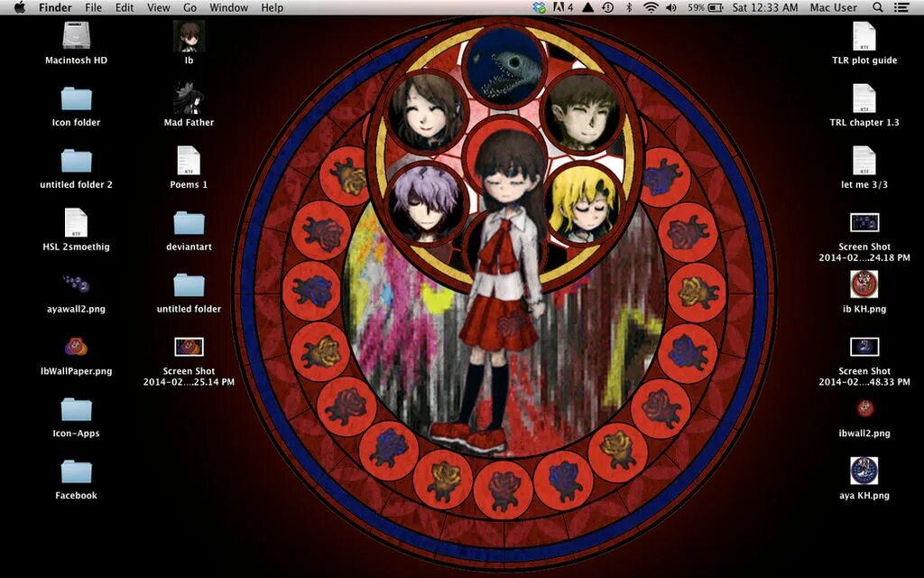924x578 pixels.
Task: Select the untitled folder 2 icon
Action: [76, 161]
